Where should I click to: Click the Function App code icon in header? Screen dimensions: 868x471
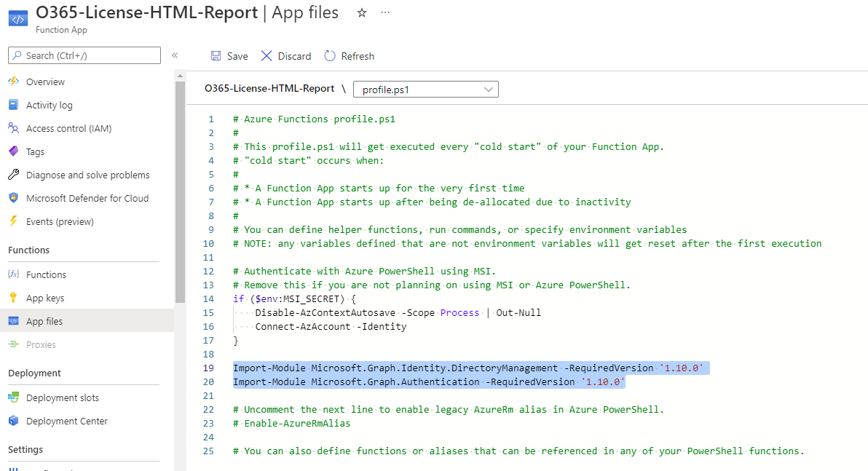tap(17, 20)
